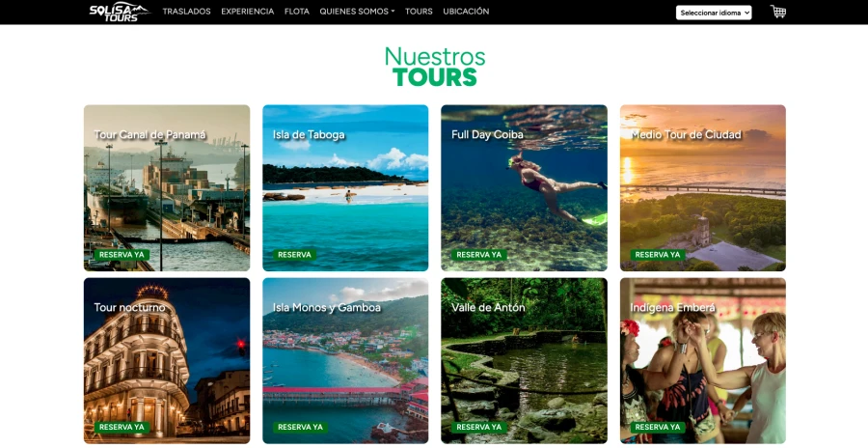Viewport: 868px width, 448px height.
Task: Open the Ubicación menu link
Action: (466, 11)
